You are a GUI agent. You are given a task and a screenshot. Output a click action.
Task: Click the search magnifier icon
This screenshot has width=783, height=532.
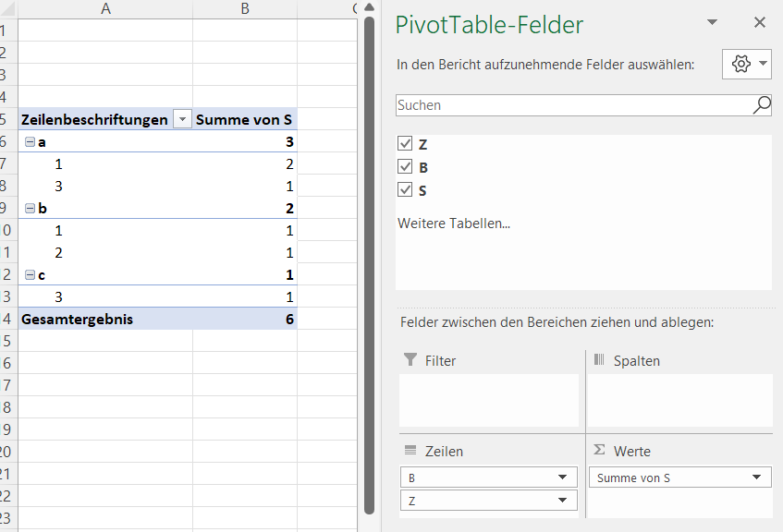click(762, 105)
